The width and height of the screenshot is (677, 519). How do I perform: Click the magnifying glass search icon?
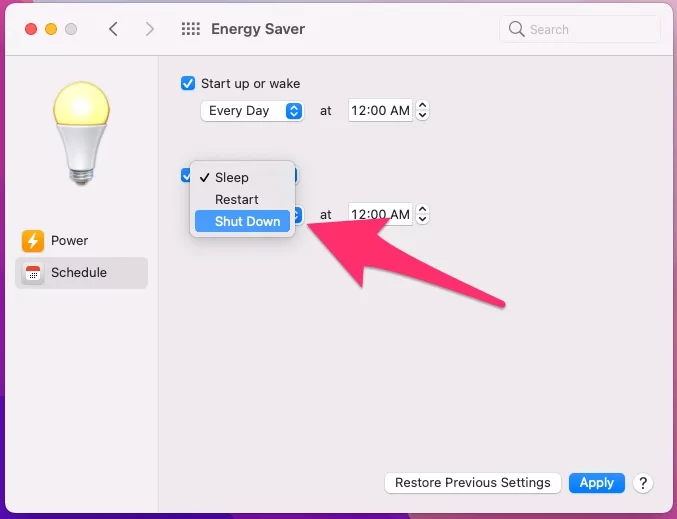coord(516,29)
